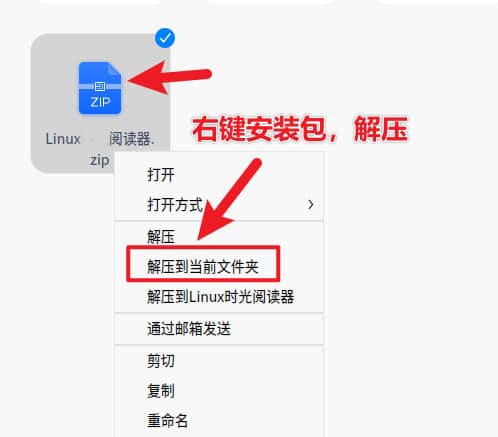The image size is (498, 437).
Task: Click the zip extension label under the icon
Action: [100, 161]
